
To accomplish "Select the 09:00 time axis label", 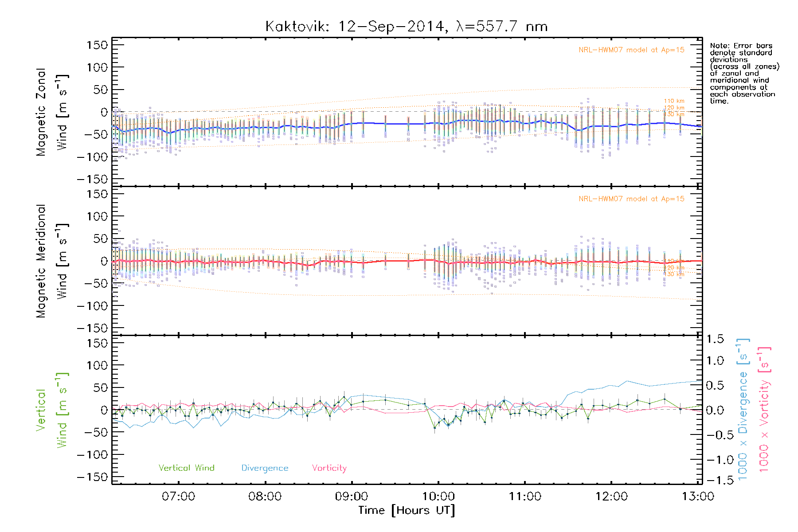I will 352,497.
